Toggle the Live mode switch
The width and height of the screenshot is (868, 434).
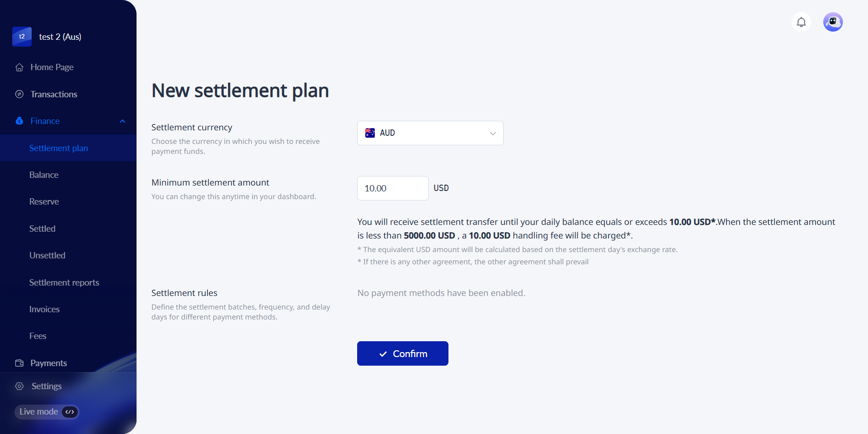coord(70,412)
